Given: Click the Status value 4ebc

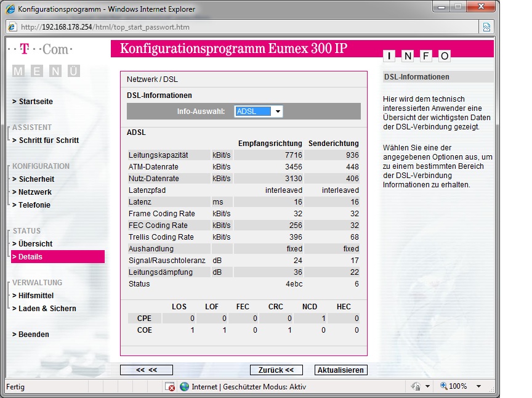Looking at the screenshot, I should pos(294,284).
